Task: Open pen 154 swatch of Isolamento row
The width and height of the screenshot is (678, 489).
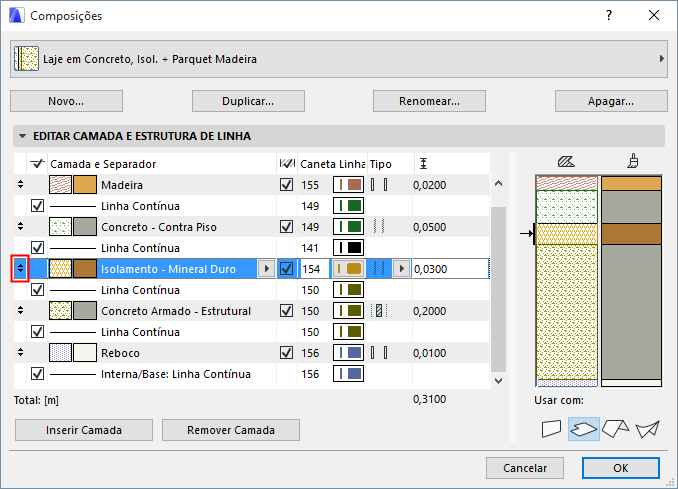Action: (349, 268)
